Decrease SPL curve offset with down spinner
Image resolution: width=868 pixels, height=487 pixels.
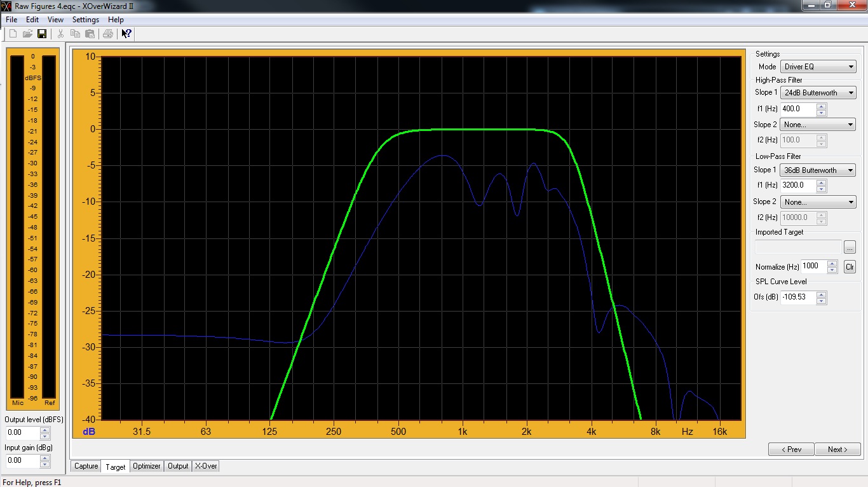coord(822,300)
